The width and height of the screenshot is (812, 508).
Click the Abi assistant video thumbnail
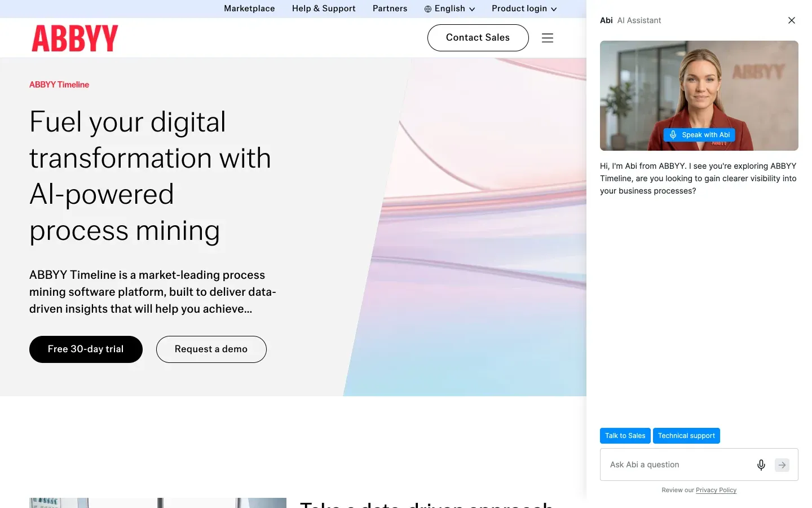699,95
